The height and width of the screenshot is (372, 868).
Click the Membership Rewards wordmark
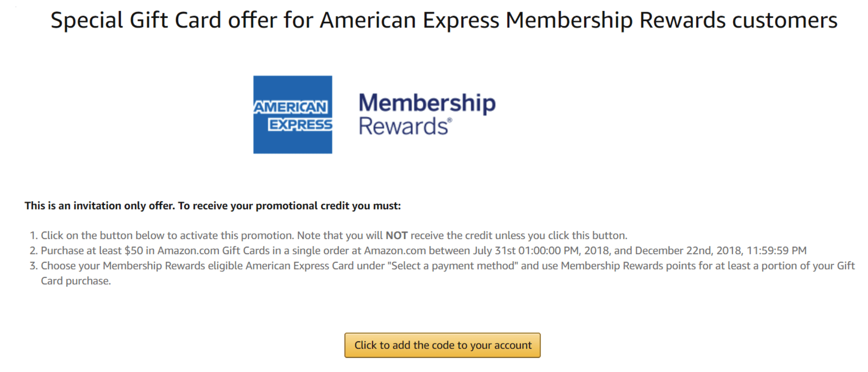point(427,114)
